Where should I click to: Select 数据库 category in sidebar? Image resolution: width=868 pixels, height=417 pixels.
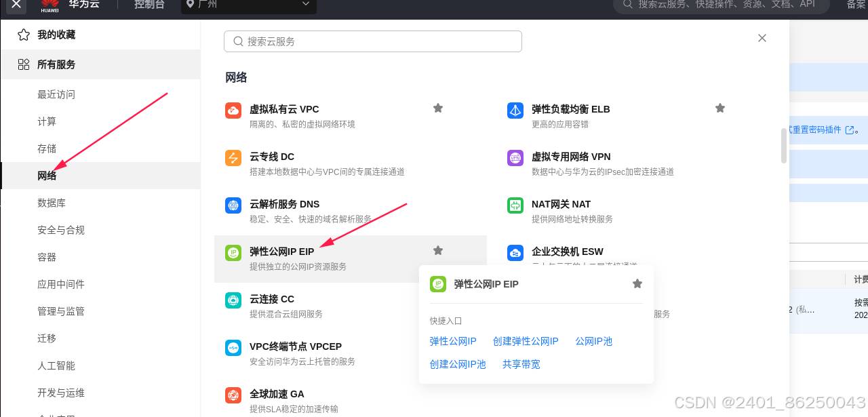52,203
